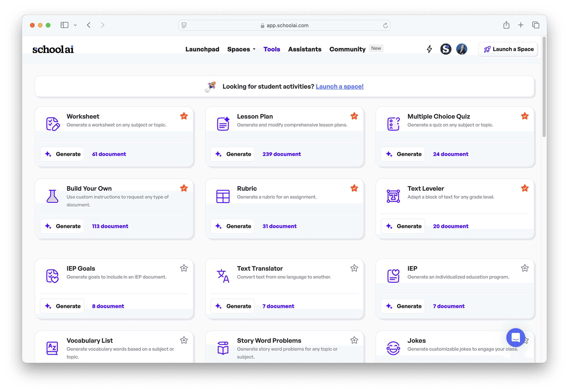Open the Launchpad navigation item

tap(202, 49)
